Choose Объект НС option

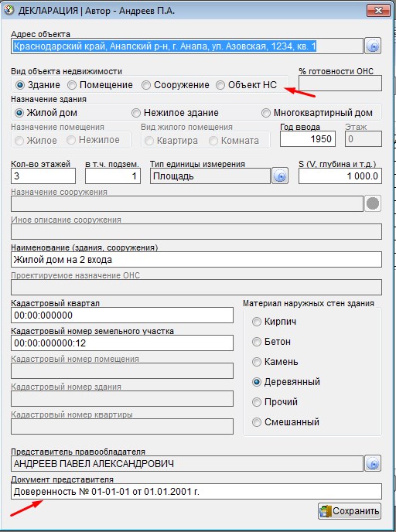pos(247,85)
